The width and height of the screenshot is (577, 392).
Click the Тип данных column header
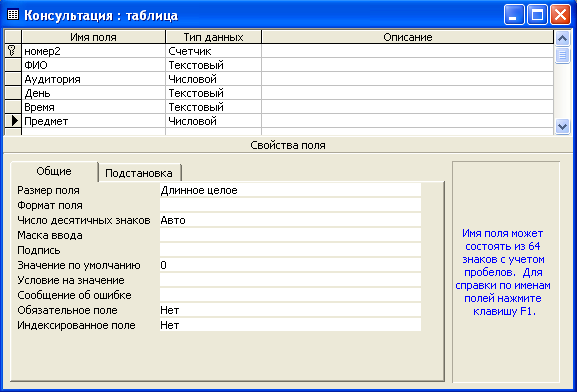(x=213, y=37)
